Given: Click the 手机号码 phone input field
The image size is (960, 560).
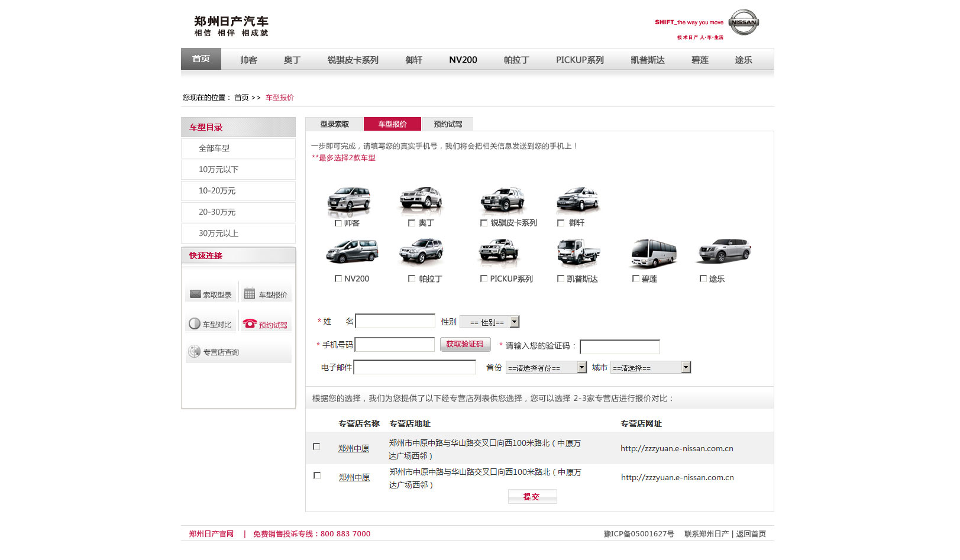Looking at the screenshot, I should pos(395,345).
